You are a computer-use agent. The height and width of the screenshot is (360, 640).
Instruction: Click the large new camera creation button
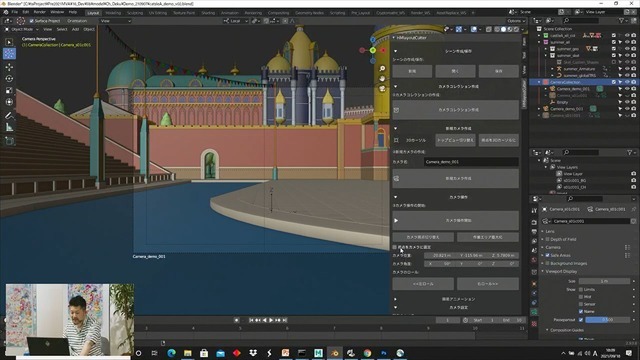pyautogui.click(x=456, y=178)
